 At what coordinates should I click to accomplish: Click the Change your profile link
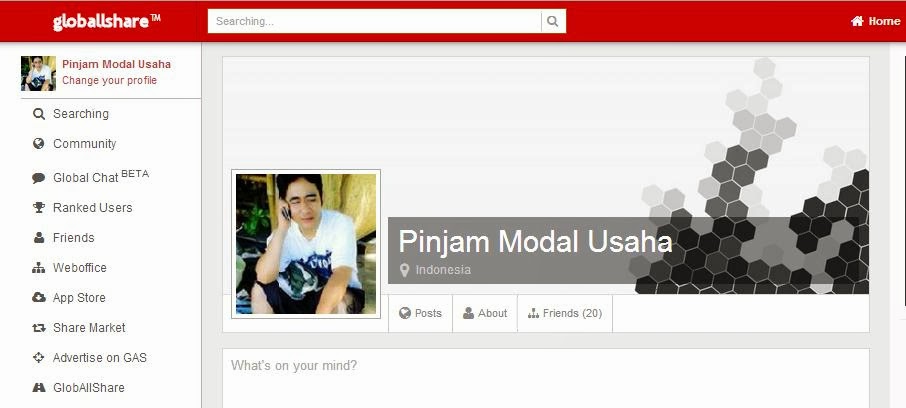click(110, 80)
